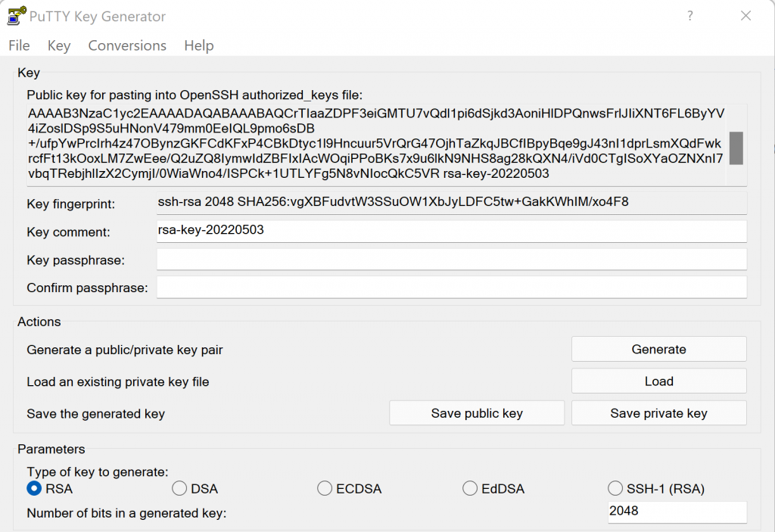Click 'Type of key to generate:' label
Screen dimensions: 775x532
[x=98, y=471]
